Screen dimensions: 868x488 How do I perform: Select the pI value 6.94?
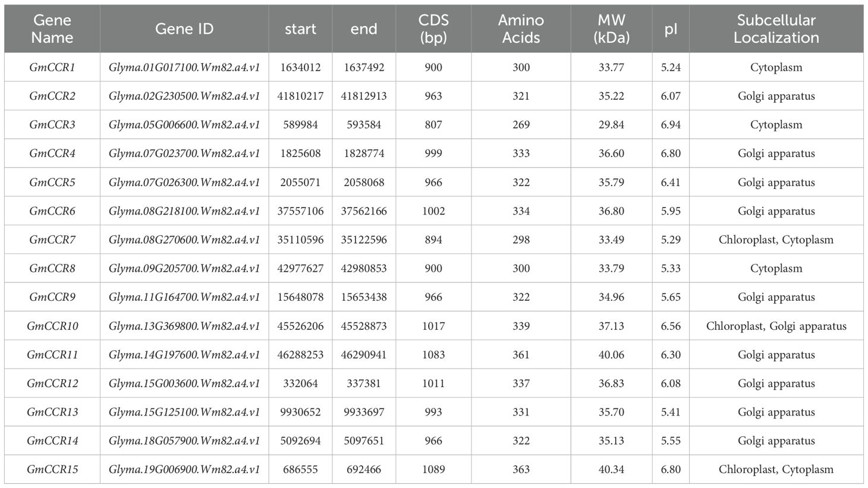[671, 125]
